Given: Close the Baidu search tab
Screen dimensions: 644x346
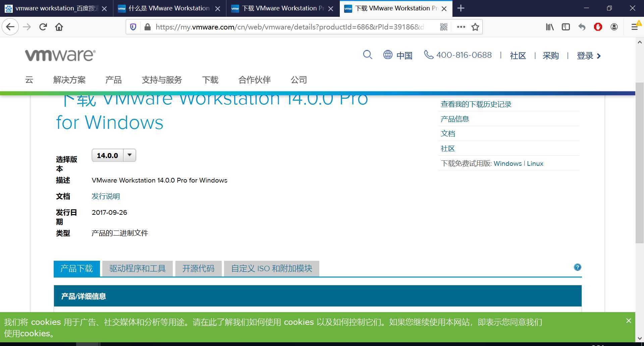Looking at the screenshot, I should 104,8.
